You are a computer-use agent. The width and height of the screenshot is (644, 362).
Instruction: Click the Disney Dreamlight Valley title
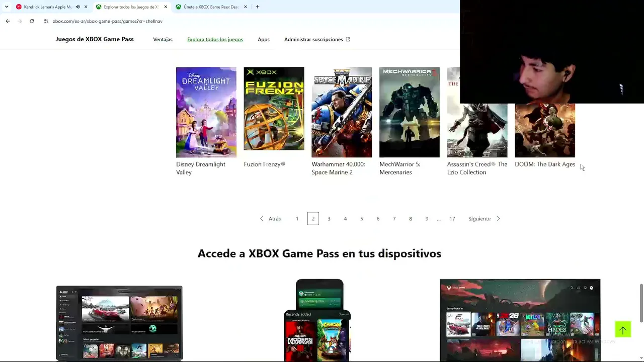(201, 168)
